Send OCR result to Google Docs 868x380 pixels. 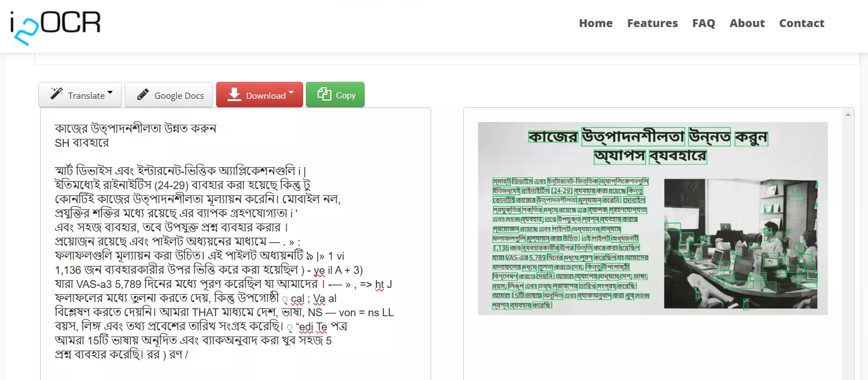tap(169, 95)
